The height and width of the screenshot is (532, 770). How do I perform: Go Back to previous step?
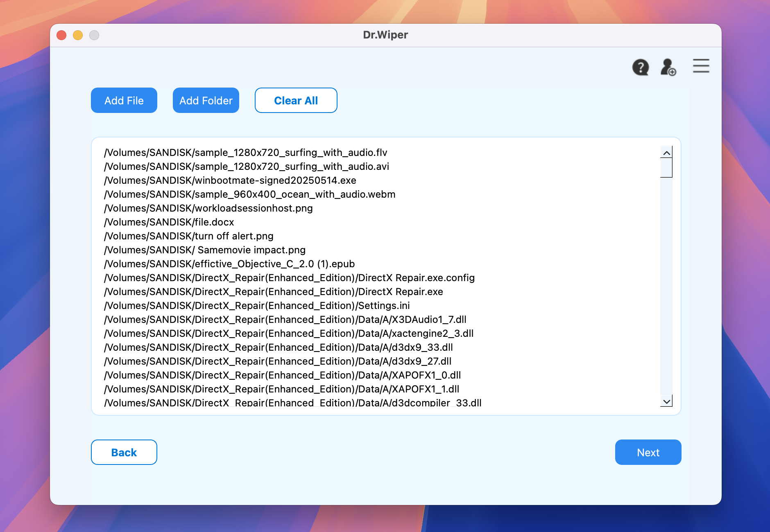124,452
